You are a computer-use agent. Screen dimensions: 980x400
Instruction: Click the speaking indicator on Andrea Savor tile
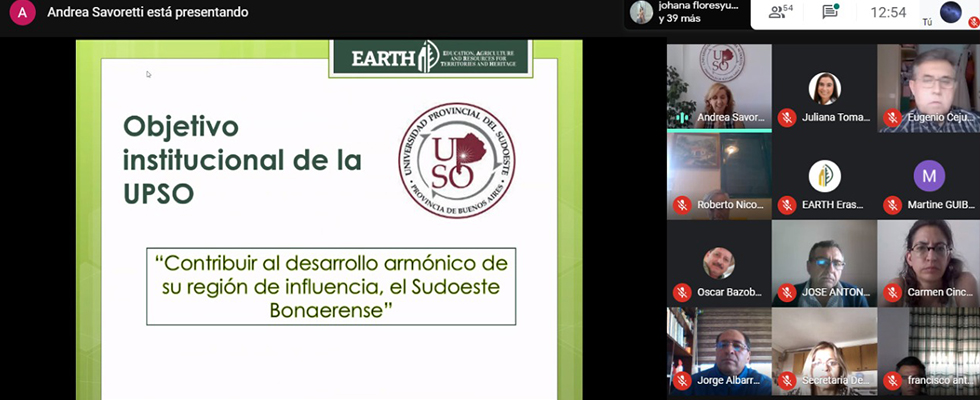click(682, 117)
